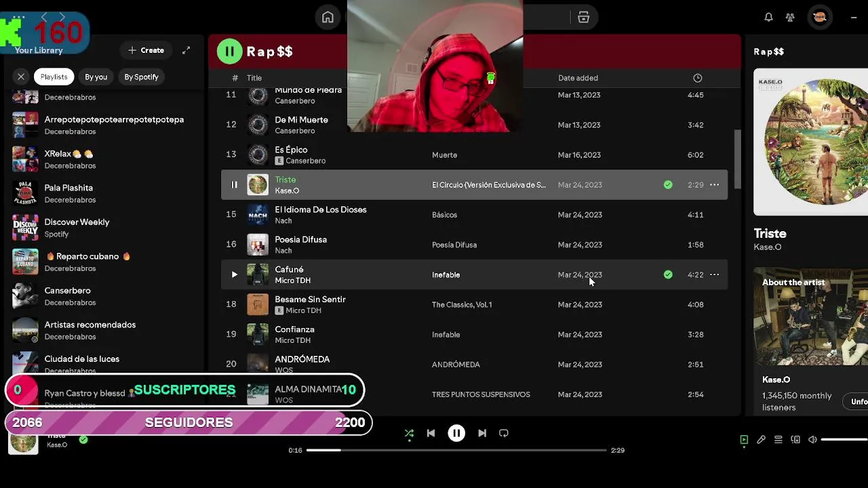Toggle the Now Playing view icon

(x=744, y=440)
